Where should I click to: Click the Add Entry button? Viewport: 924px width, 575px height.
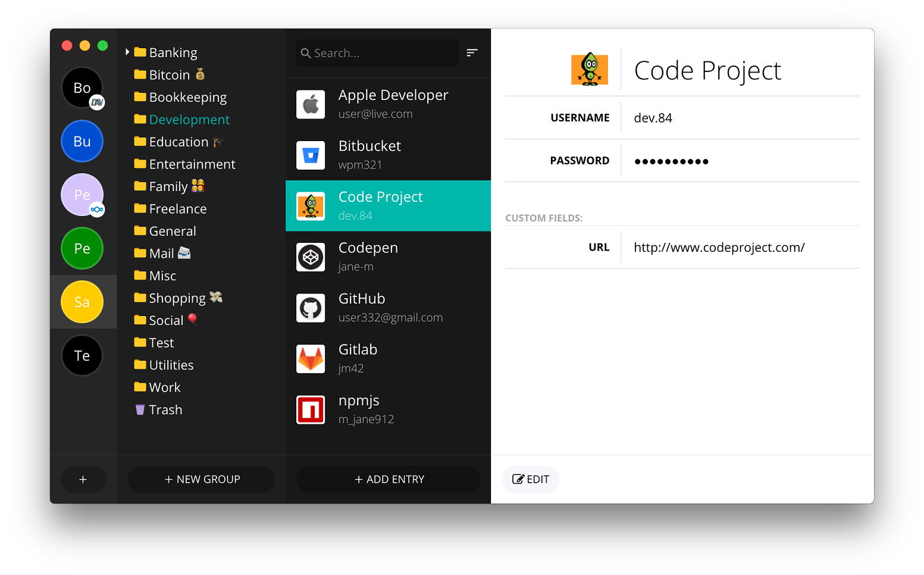(389, 479)
